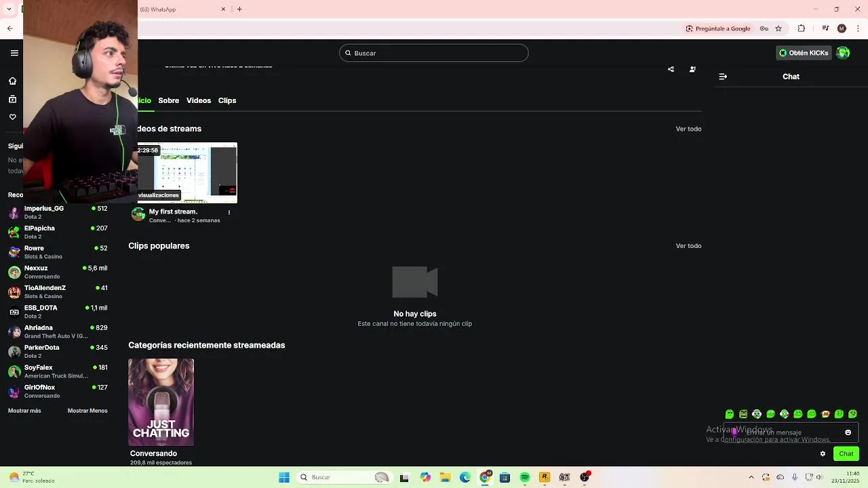The height and width of the screenshot is (488, 868).
Task: Insert the first green ghost emote
Action: pos(730,414)
